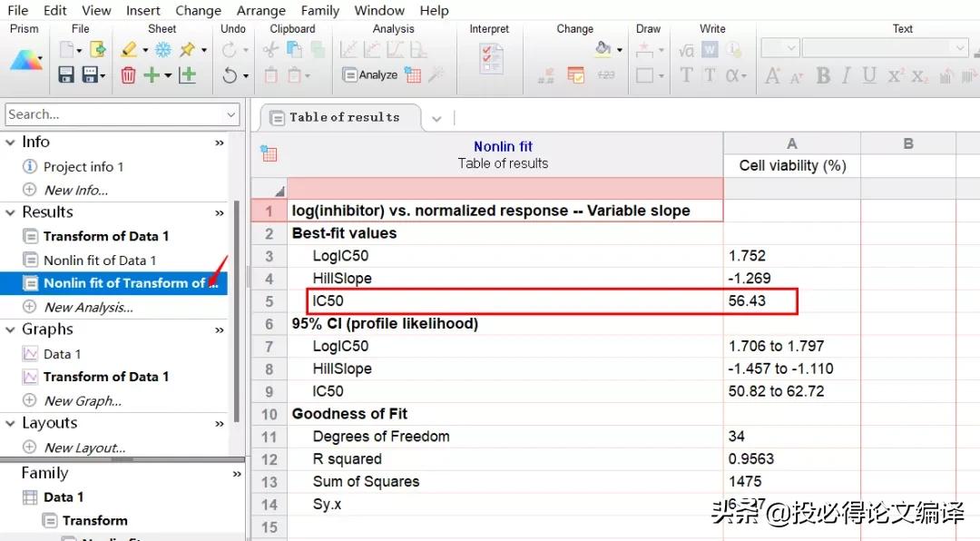This screenshot has height=541, width=980.
Task: Click New Graph... link
Action: (x=83, y=401)
